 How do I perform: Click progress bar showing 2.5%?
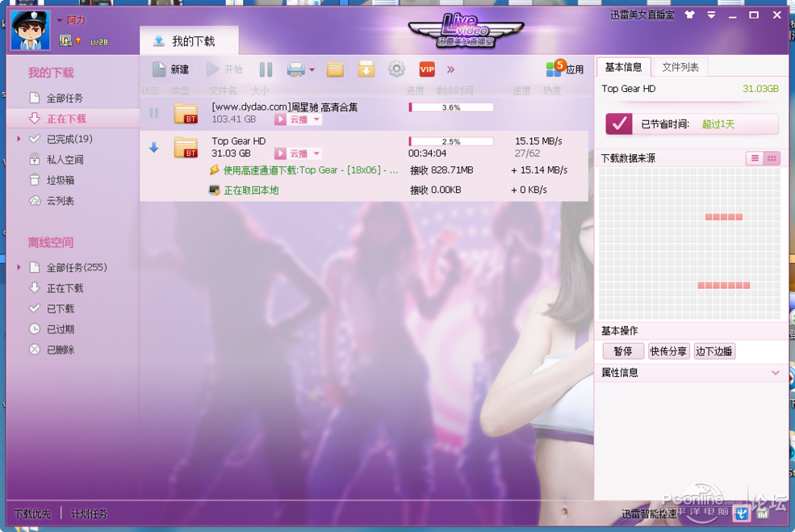[x=450, y=141]
